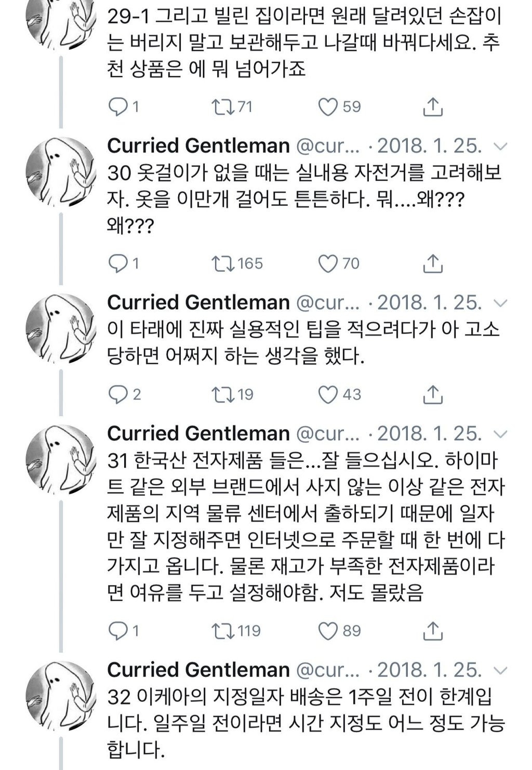Share the tweet numbered 31
This screenshot has height=770, width=532.
pos(432,631)
